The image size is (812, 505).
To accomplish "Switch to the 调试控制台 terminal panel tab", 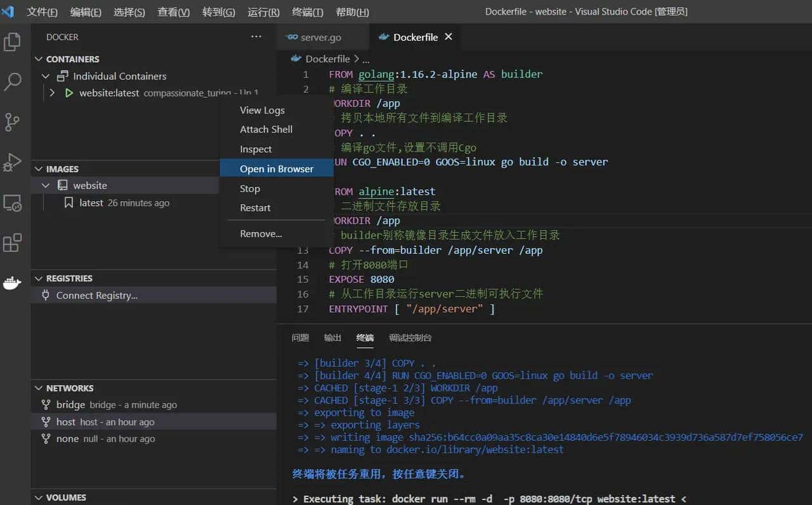I will point(410,338).
